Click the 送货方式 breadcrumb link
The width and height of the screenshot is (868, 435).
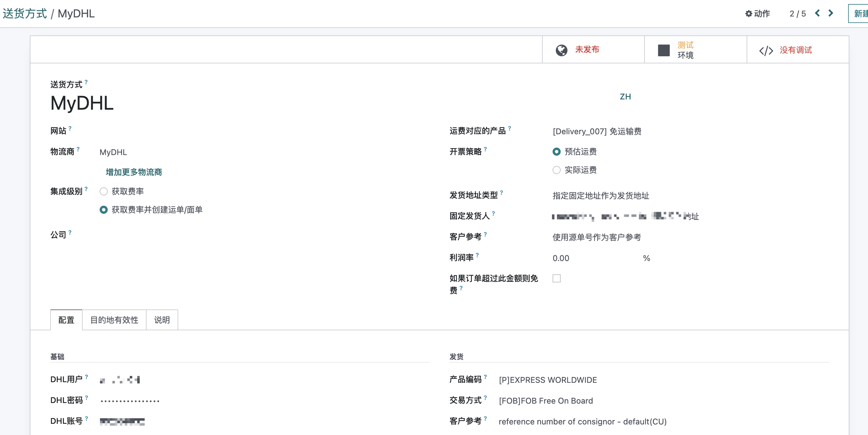25,13
